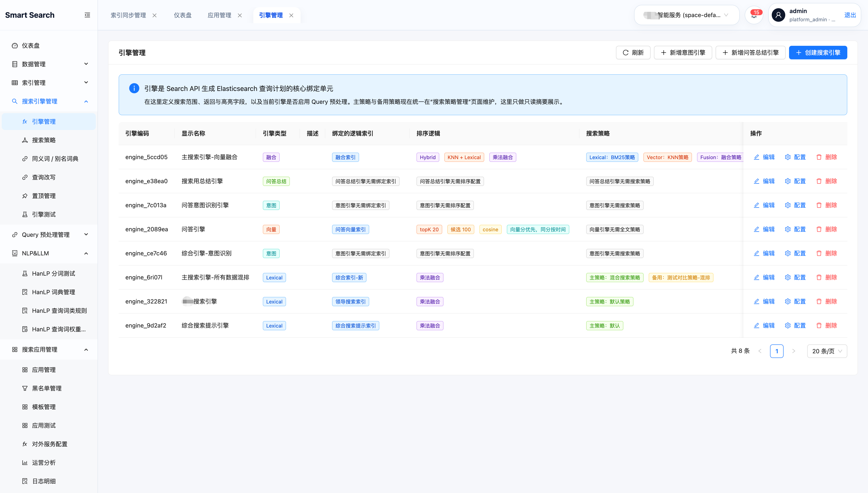Expand Query 预处理管理 menu
Screen dimensions: 868x493
49,235
